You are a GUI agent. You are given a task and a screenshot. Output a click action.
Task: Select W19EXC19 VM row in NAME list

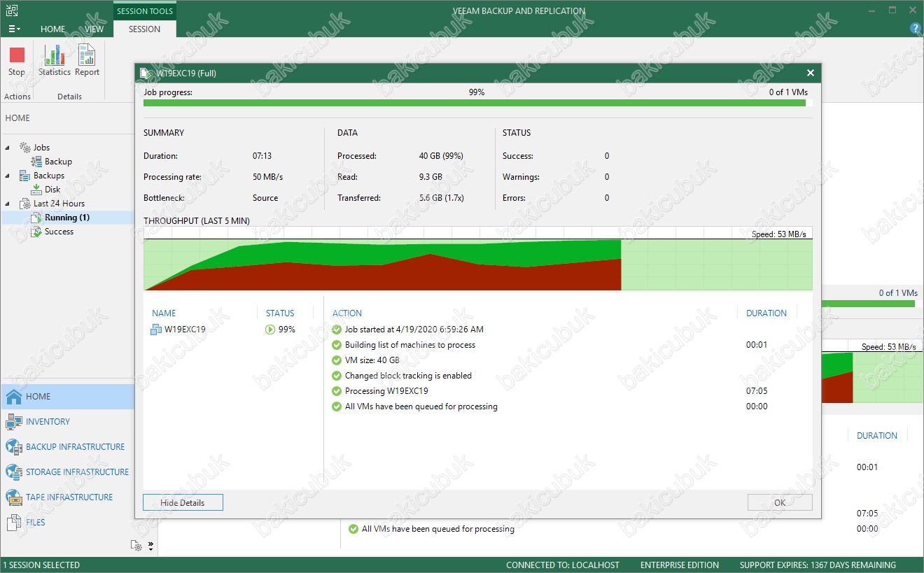pos(233,330)
